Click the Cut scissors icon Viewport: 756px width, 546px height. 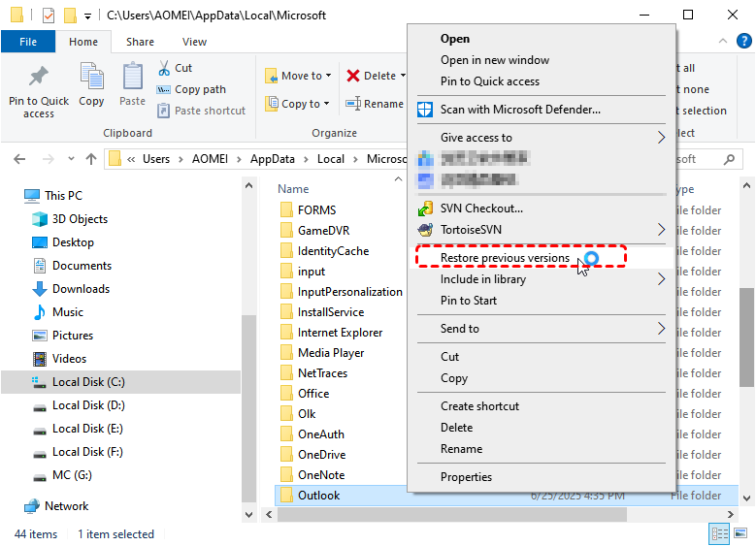click(x=164, y=68)
